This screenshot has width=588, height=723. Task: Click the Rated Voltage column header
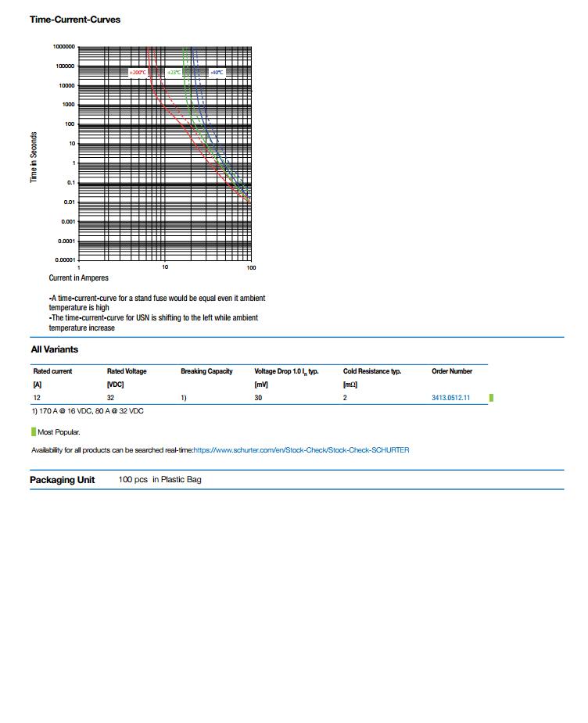point(127,371)
